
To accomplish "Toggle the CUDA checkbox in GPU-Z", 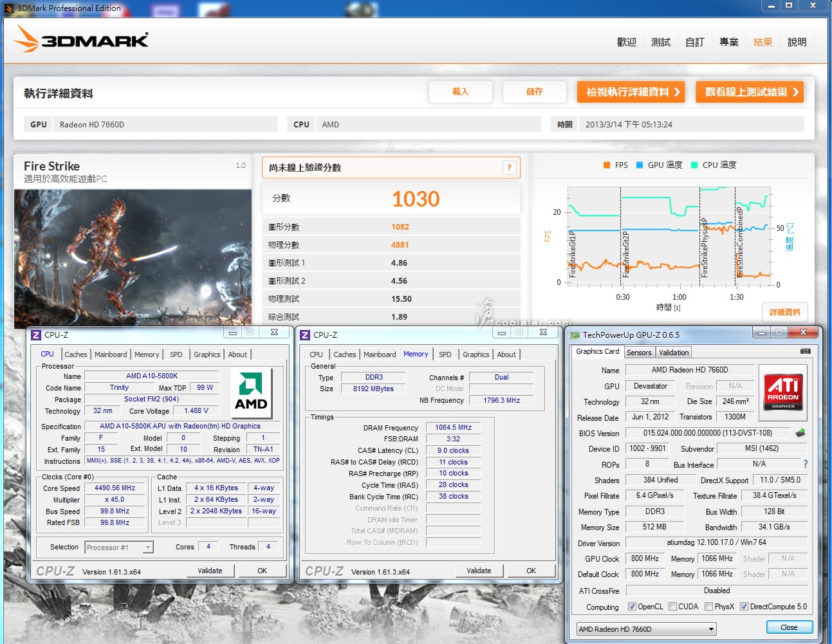I will point(672,607).
